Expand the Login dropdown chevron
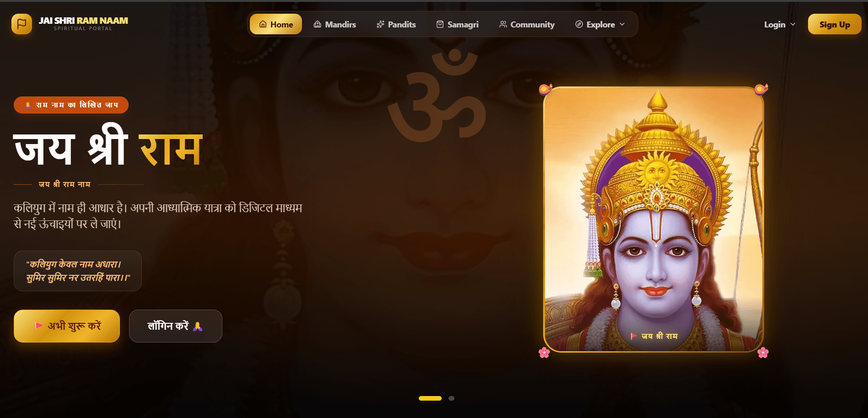 click(793, 24)
